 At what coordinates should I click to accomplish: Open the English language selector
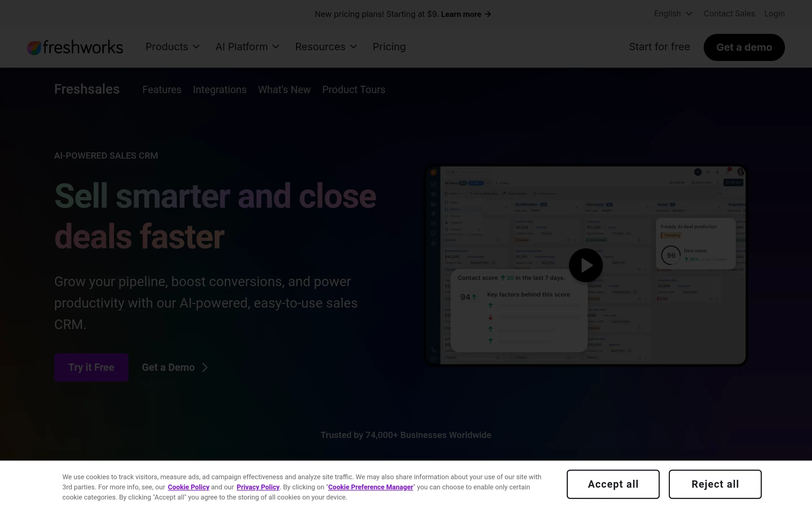click(x=673, y=14)
